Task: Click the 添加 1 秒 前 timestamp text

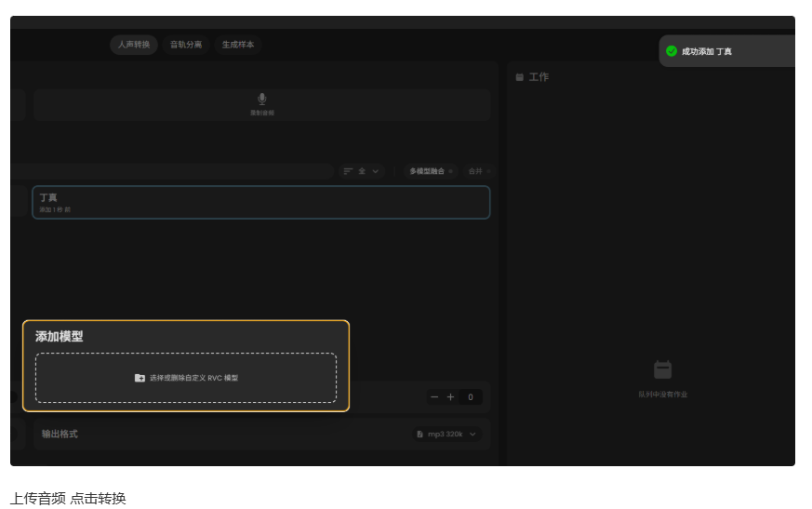Action: 55,210
